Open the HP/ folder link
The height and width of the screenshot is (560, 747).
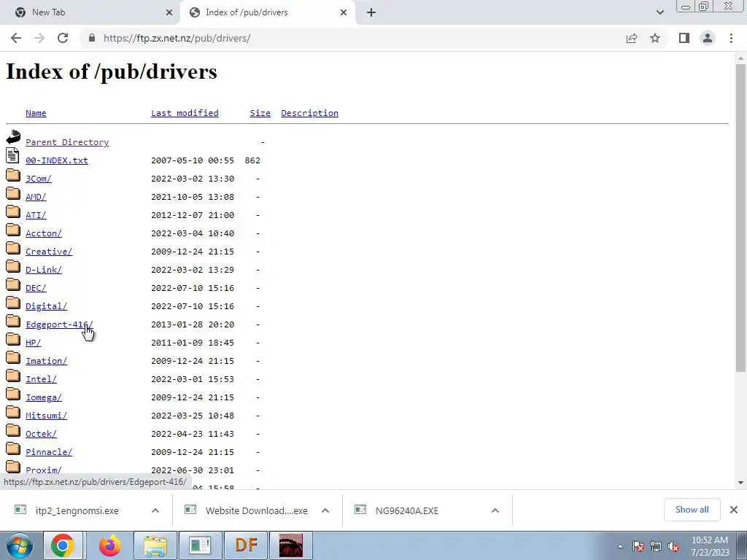point(33,343)
